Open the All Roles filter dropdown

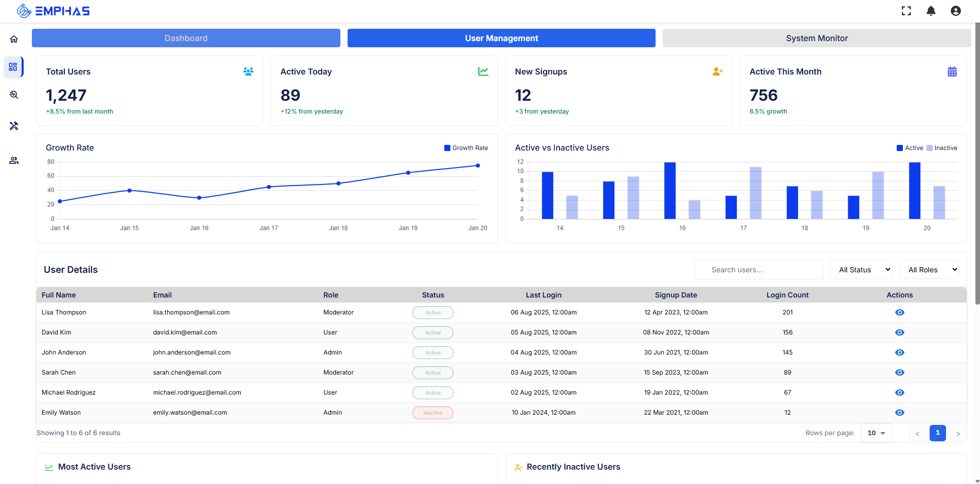tap(930, 270)
